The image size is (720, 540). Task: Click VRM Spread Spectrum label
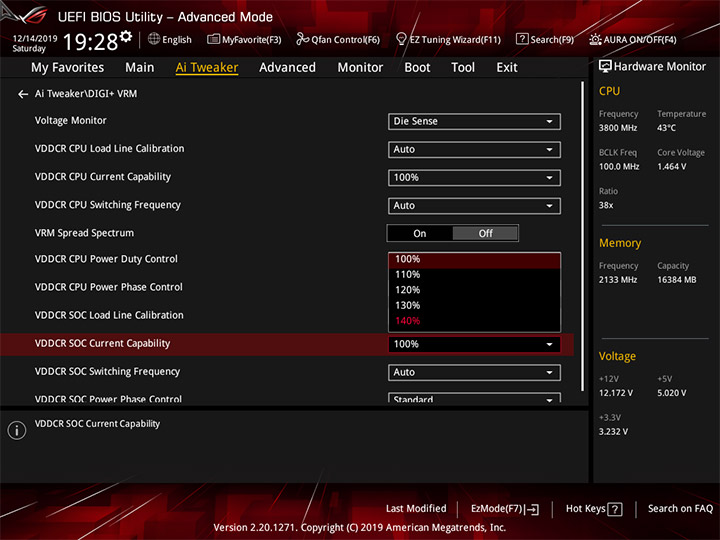[x=84, y=233]
